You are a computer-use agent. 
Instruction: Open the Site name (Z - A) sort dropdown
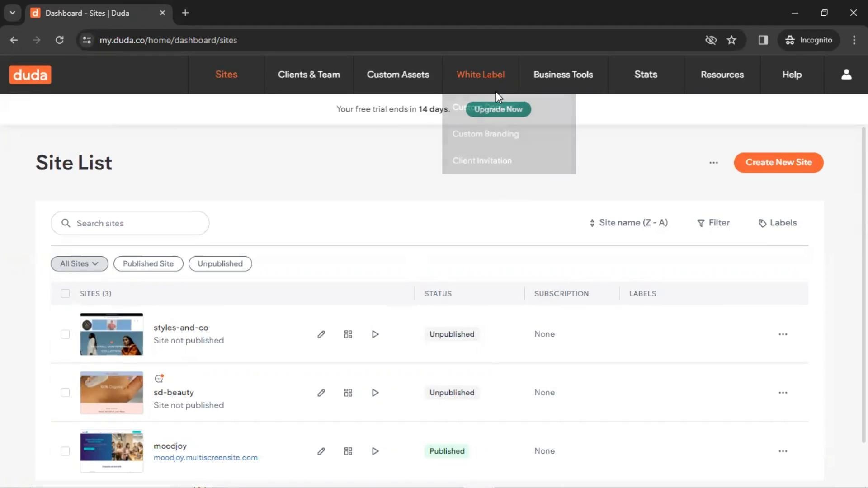(628, 223)
